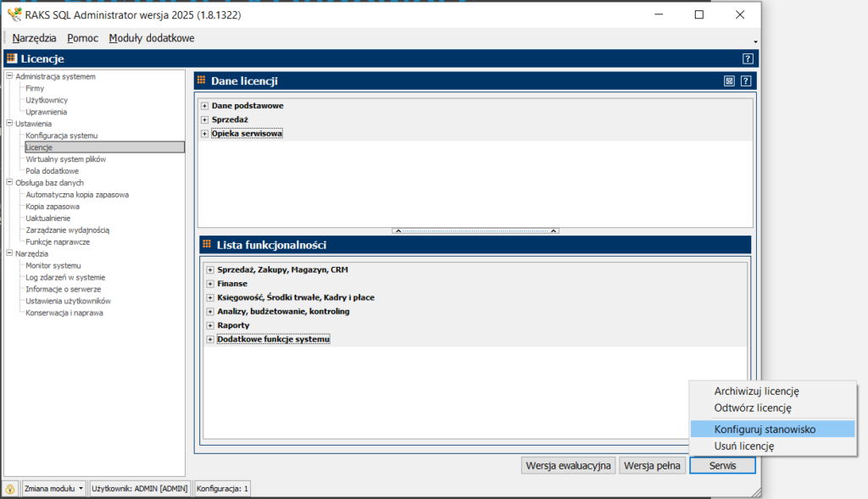
Task: Click the Dane licencji grid icon
Action: coord(202,80)
